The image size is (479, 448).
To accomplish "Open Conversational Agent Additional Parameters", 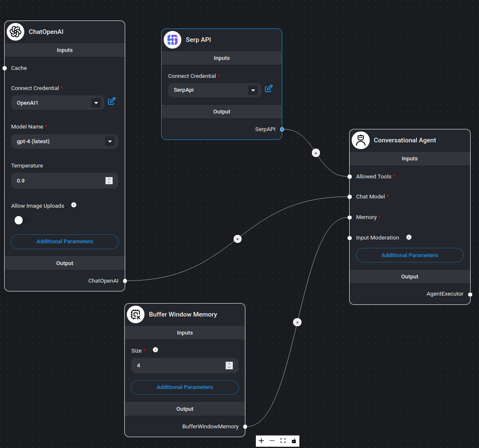I will pyautogui.click(x=409, y=255).
